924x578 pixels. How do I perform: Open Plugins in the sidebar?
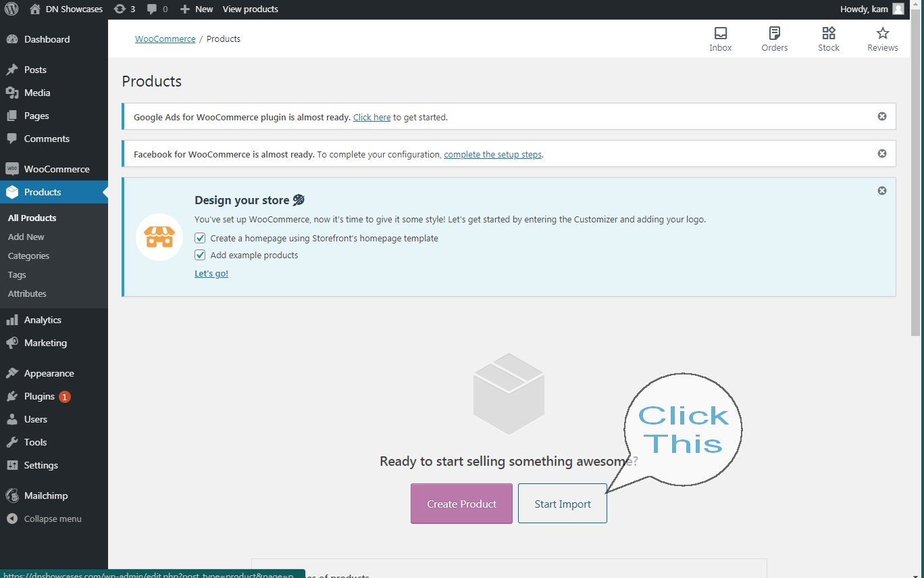click(54, 396)
